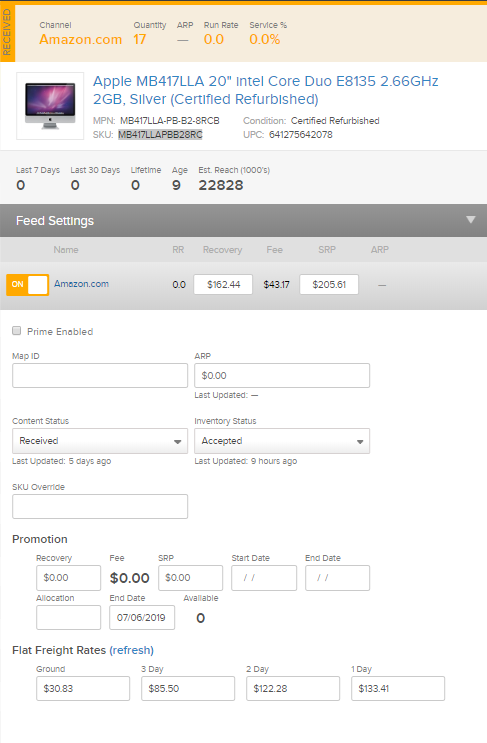Click the Promotion Allocation field
The height and width of the screenshot is (743, 487).
coord(69,617)
